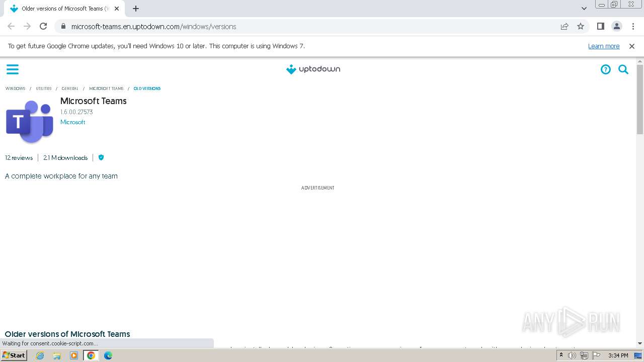Screen dimensions: 644x362
Task: Click the Microsoft Teams title heading
Action: point(94,101)
